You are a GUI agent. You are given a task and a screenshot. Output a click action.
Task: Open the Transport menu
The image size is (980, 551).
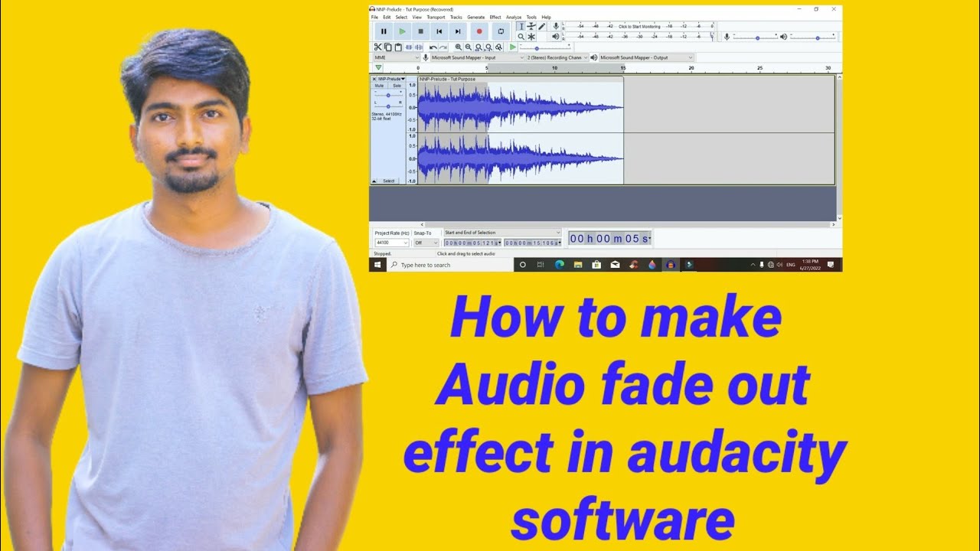point(436,17)
